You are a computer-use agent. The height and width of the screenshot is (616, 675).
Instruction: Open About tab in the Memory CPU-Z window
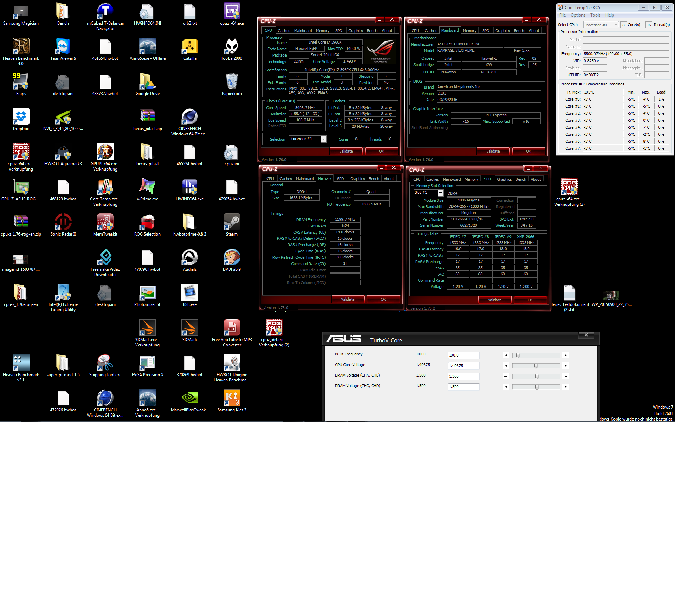tap(388, 179)
